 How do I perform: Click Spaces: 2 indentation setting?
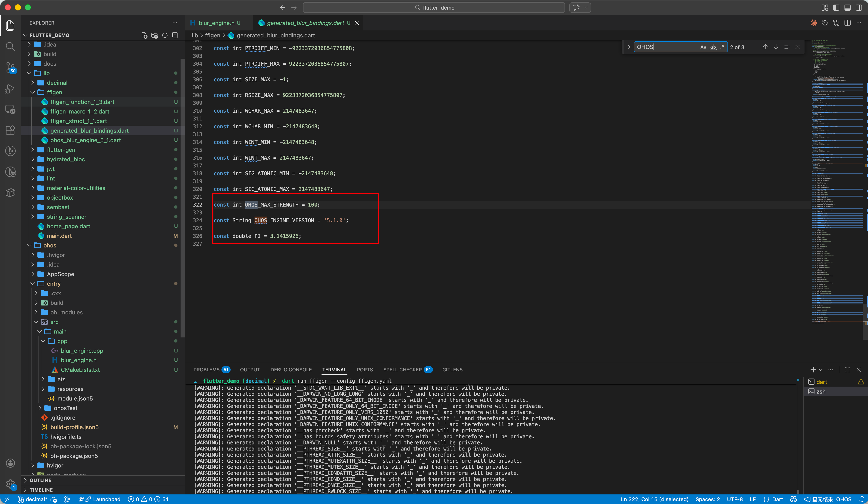pos(707,499)
